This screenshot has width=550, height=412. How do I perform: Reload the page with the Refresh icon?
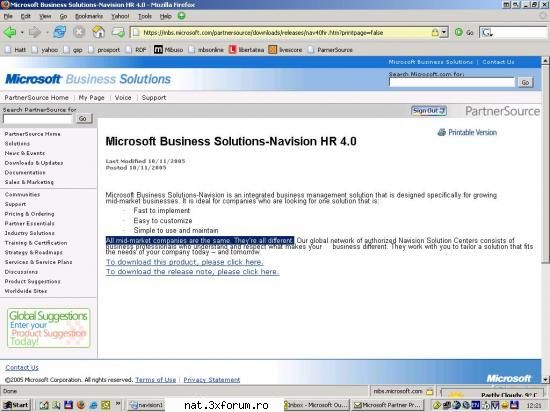coord(60,32)
